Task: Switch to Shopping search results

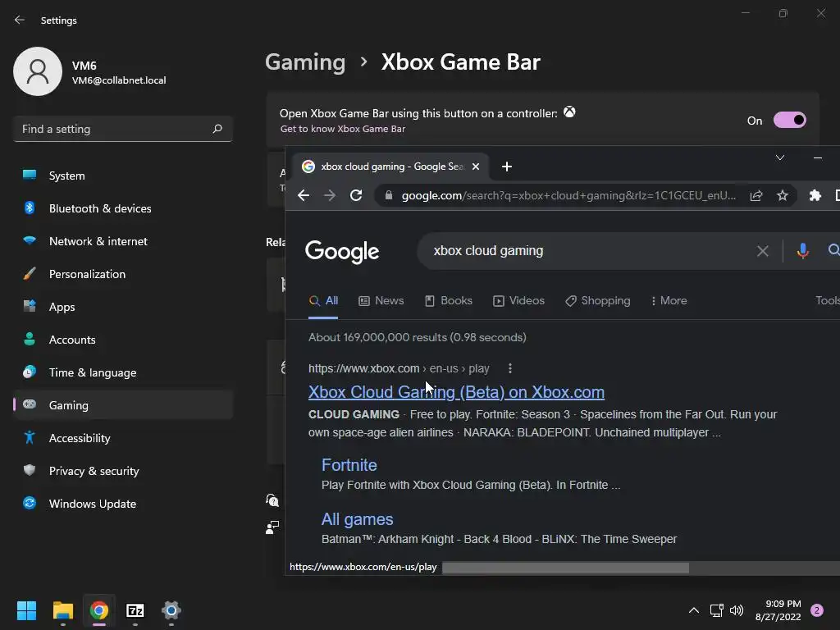Action: (598, 300)
